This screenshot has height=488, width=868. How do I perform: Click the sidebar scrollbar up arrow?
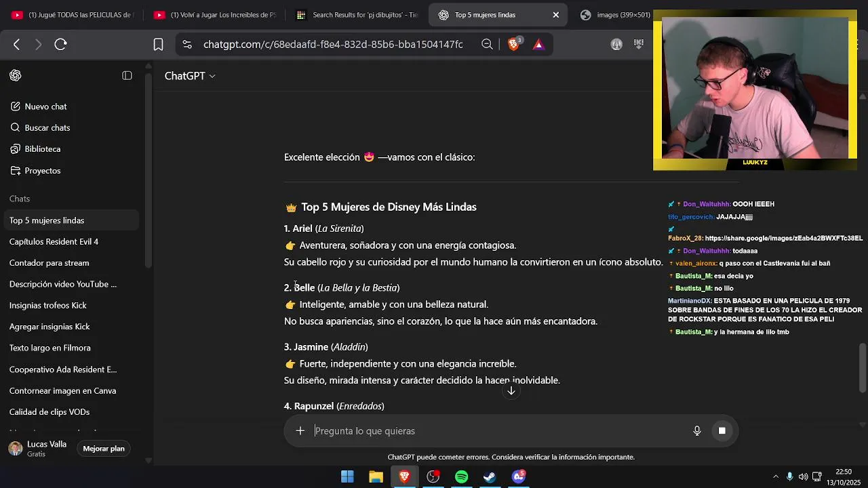(x=148, y=66)
